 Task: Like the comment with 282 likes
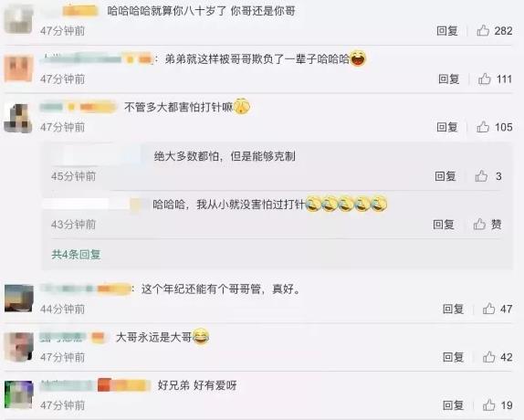pos(483,31)
